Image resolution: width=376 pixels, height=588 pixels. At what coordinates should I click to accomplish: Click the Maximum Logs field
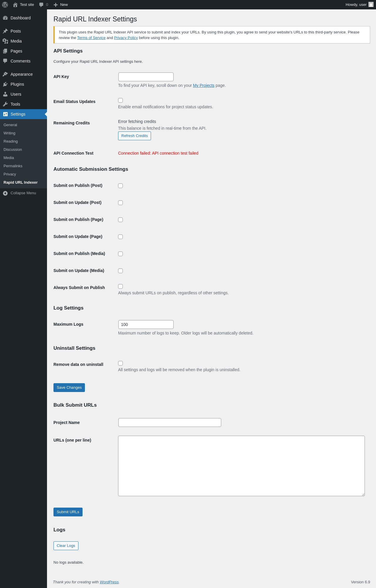[x=146, y=325]
